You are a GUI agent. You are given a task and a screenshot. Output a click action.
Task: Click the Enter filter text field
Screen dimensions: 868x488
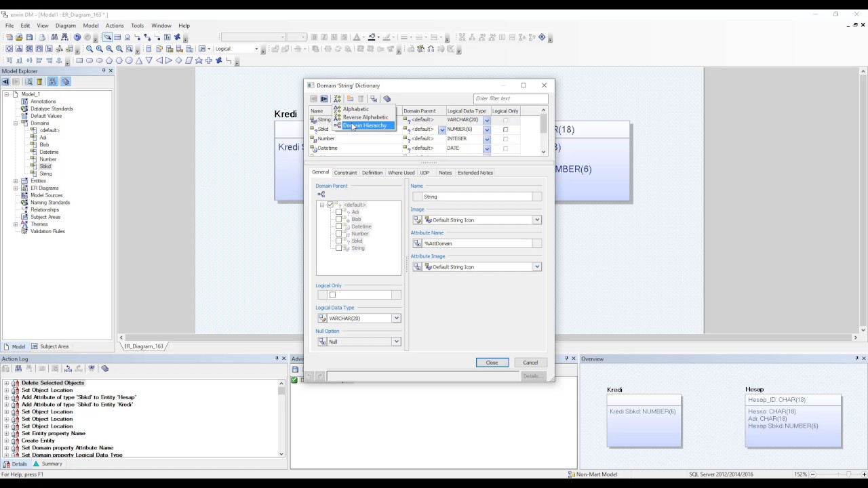click(511, 99)
